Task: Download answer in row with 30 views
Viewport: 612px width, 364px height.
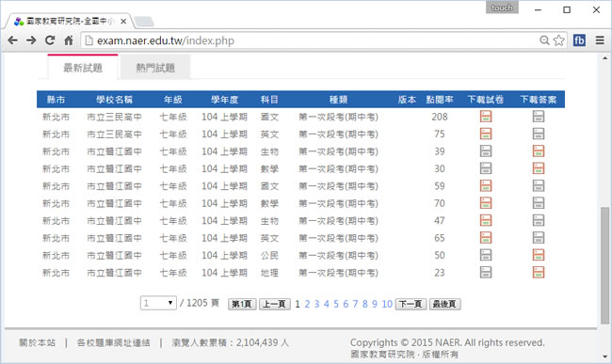Action: coord(539,168)
